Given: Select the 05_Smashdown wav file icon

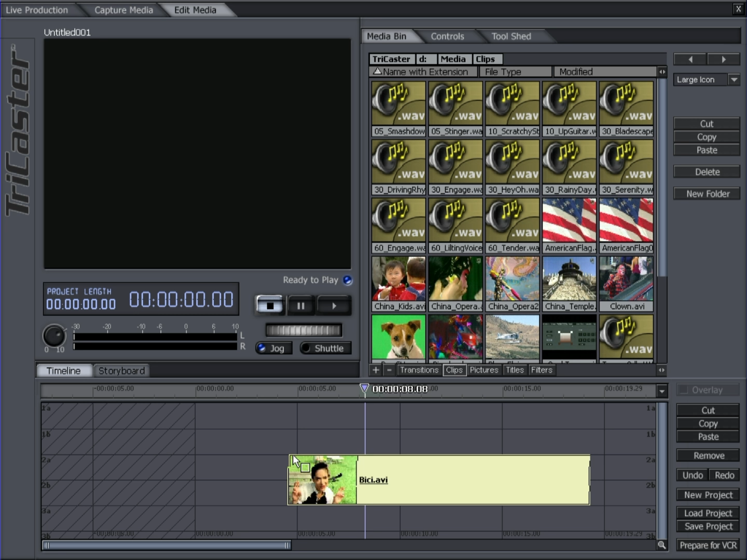Looking at the screenshot, I should tap(398, 108).
